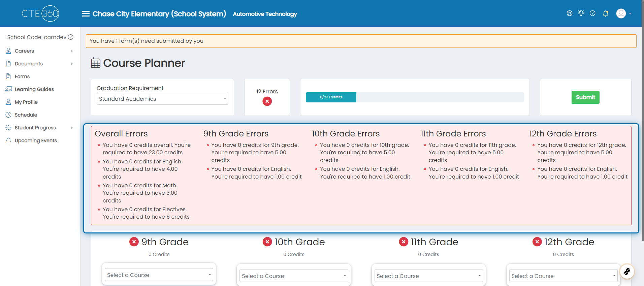Viewport: 644px width, 286px height.
Task: Click the School Code: camdev text
Action: click(37, 37)
